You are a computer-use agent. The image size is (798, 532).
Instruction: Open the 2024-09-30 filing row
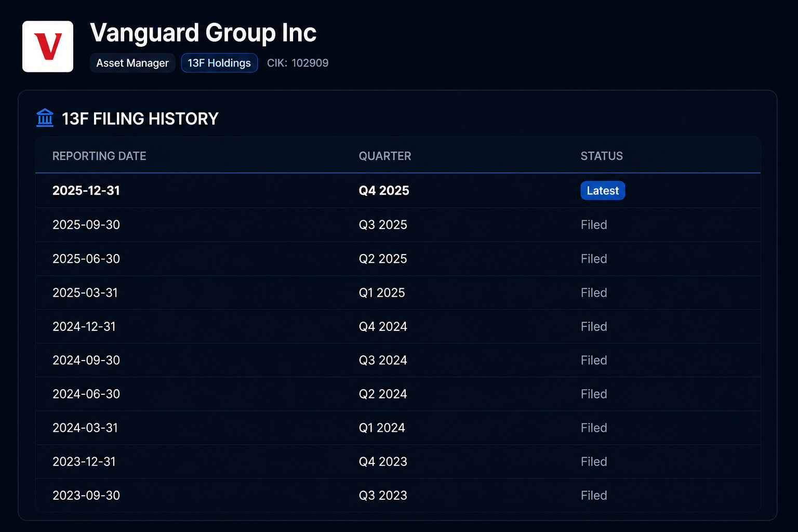pos(398,360)
